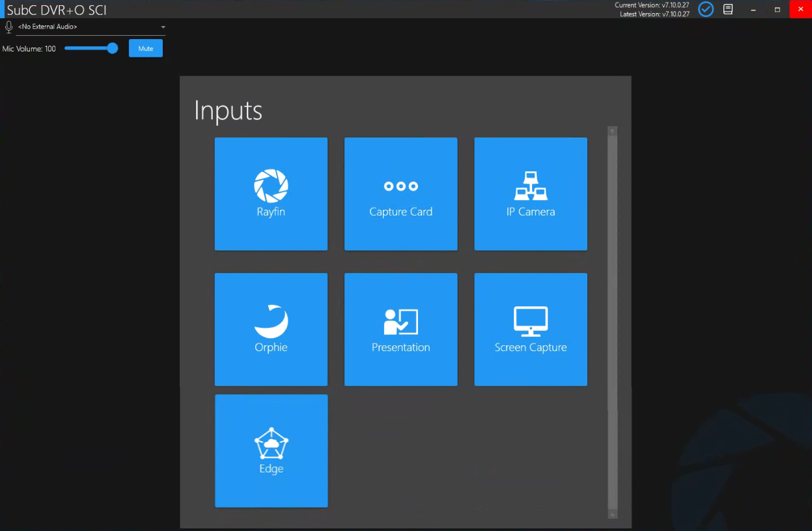The image size is (812, 531).
Task: Choose the Edge cloud network icon
Action: click(271, 443)
